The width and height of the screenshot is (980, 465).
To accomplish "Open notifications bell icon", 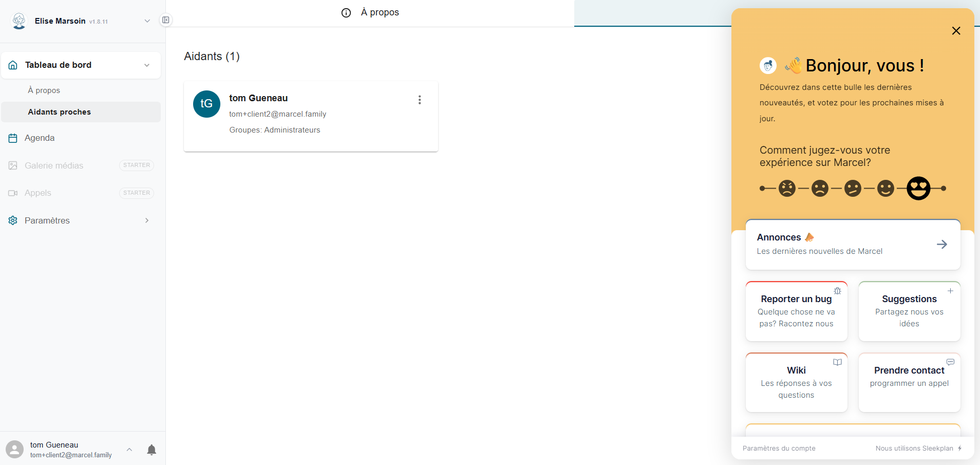I will [x=152, y=450].
